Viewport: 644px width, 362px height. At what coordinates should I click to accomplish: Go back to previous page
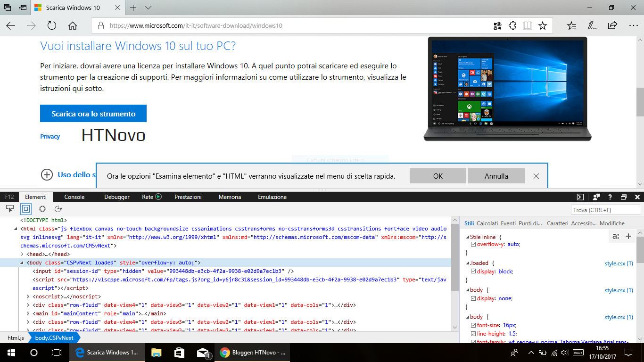pyautogui.click(x=10, y=25)
